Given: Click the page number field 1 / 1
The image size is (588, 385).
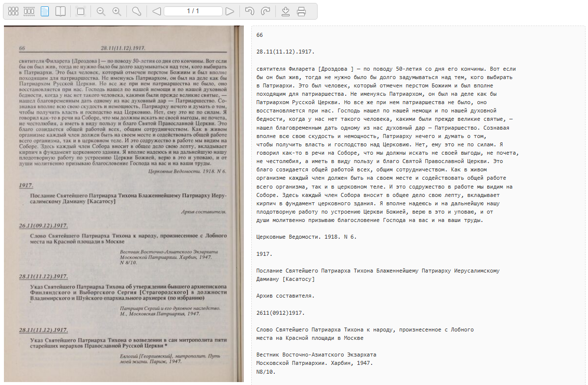Looking at the screenshot, I should 193,11.
